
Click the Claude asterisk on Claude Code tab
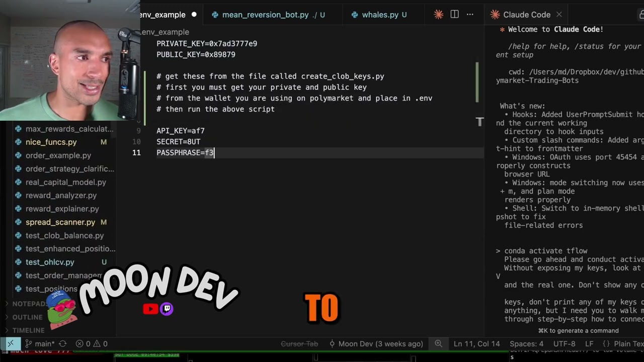coord(495,15)
